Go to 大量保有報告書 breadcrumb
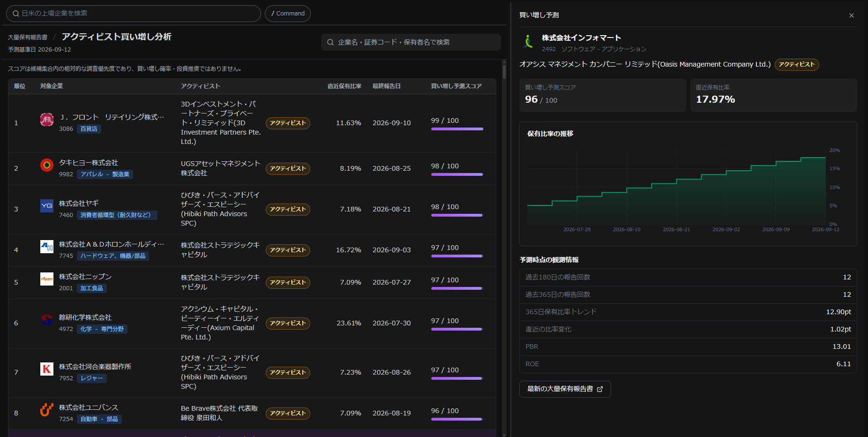The width and height of the screenshot is (868, 437). click(28, 38)
